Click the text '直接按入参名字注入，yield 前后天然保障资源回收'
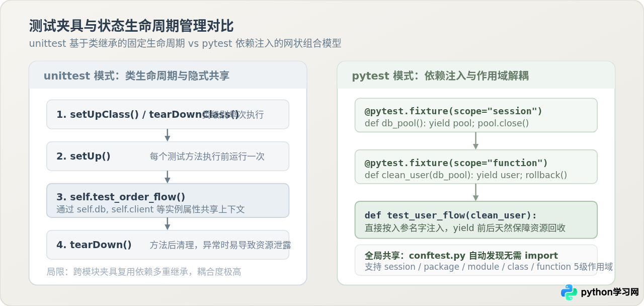 [465, 228]
